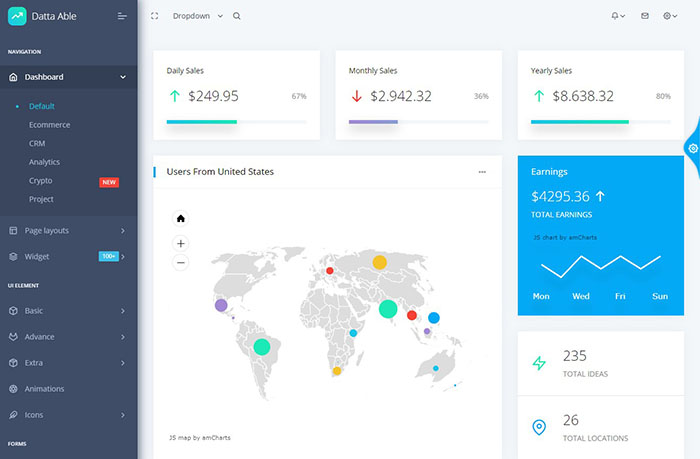The image size is (700, 459).
Task: Open the notifications bell icon
Action: pyautogui.click(x=617, y=16)
